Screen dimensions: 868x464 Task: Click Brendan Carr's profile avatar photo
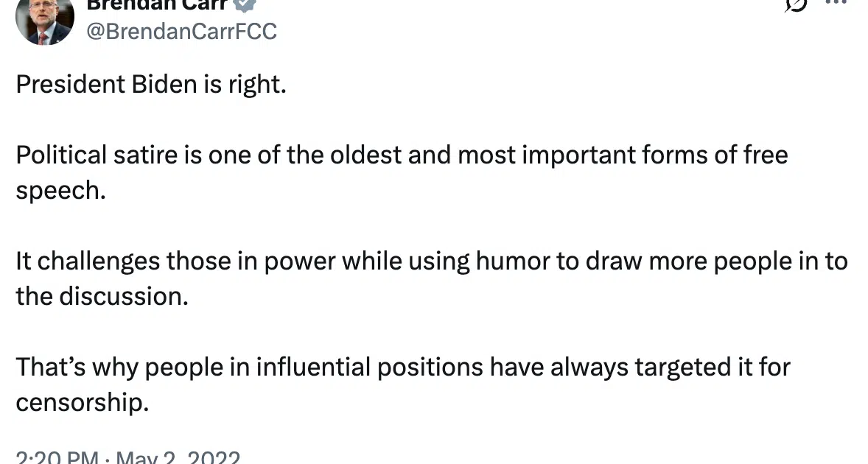[x=44, y=22]
